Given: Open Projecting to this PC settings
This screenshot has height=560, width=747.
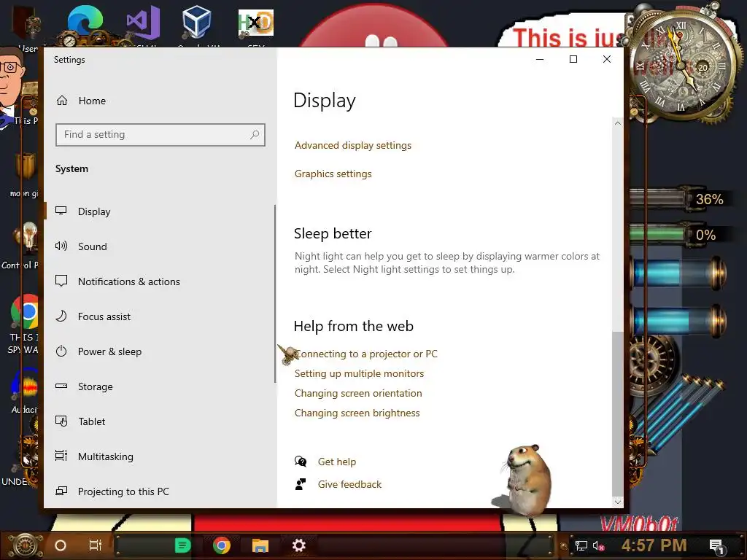Looking at the screenshot, I should [160, 491].
